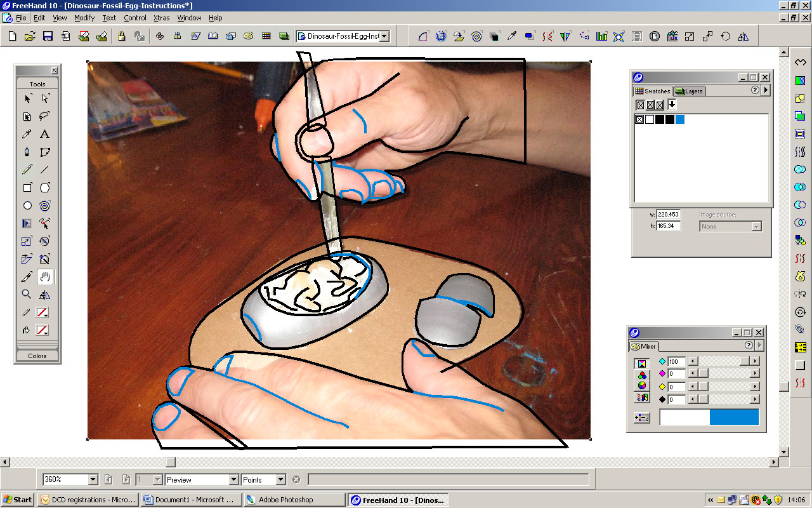Click the Start button
Viewport: 812px width, 508px height.
click(18, 500)
